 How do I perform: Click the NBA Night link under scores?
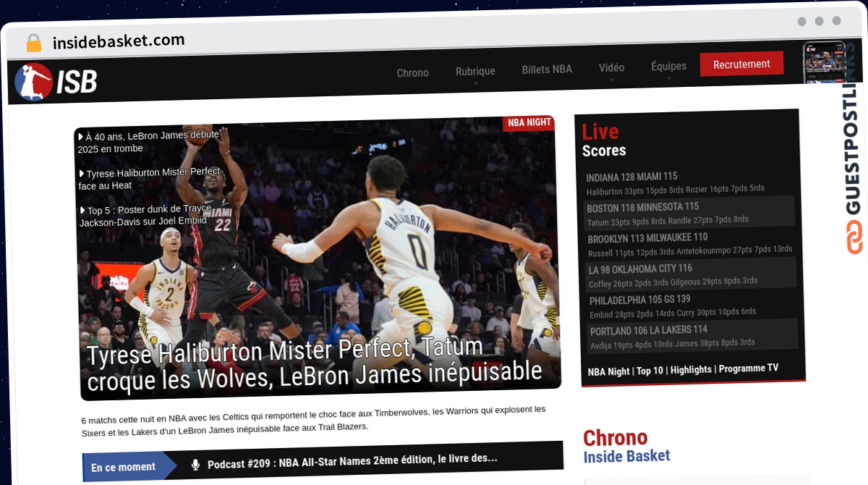608,371
